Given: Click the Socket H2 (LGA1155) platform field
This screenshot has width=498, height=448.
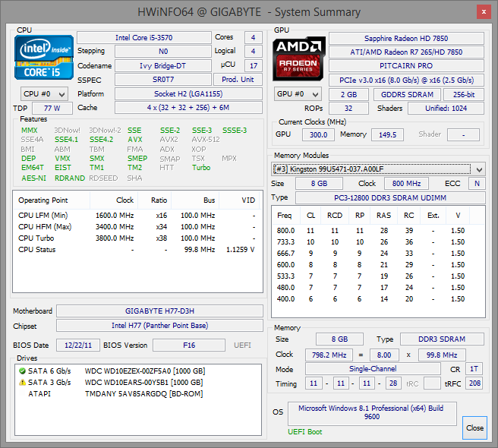Looking at the screenshot, I should click(188, 94).
